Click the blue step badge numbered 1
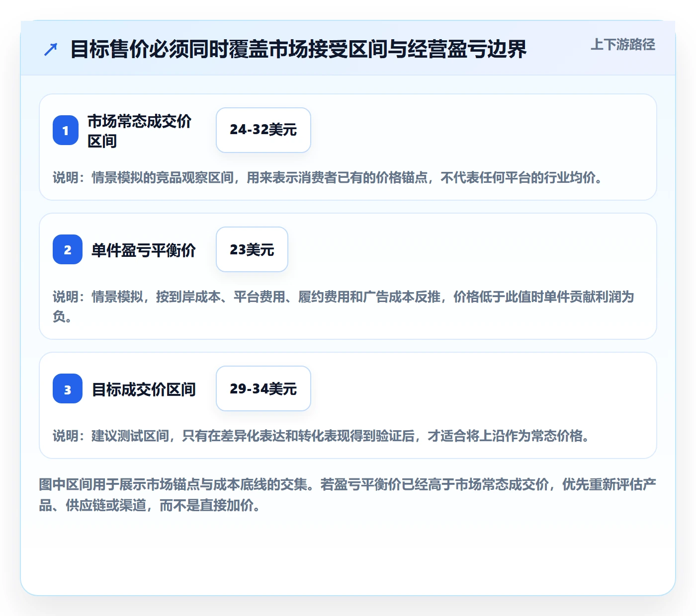Viewport: 696px width, 616px height. click(x=66, y=130)
